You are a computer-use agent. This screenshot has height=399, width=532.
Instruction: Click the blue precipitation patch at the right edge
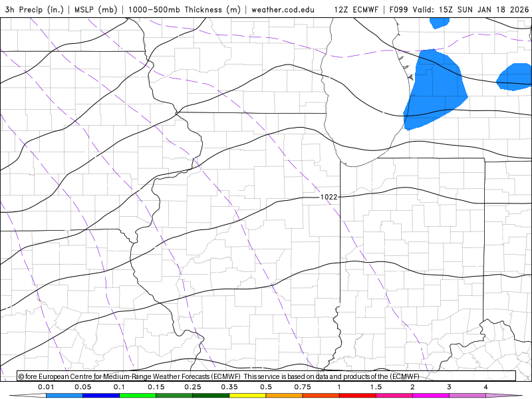coord(515,77)
